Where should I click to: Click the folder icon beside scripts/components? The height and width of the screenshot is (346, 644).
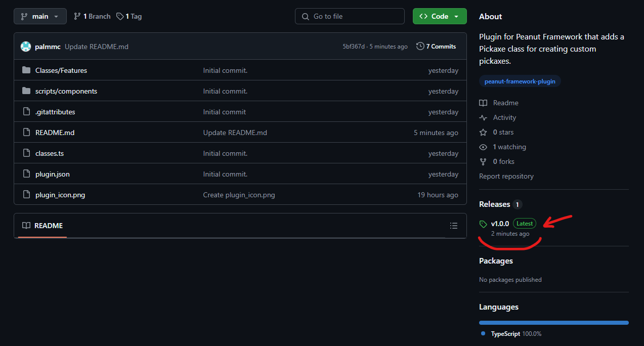pos(26,91)
